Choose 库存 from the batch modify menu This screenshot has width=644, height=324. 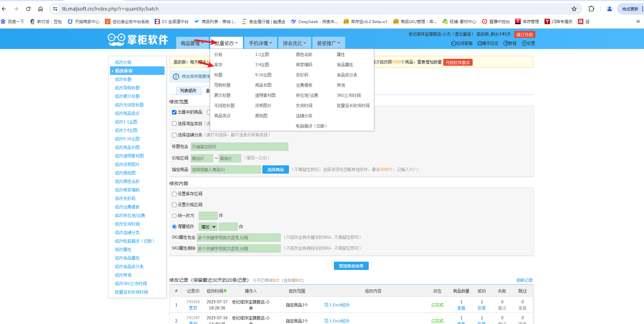[x=218, y=65]
